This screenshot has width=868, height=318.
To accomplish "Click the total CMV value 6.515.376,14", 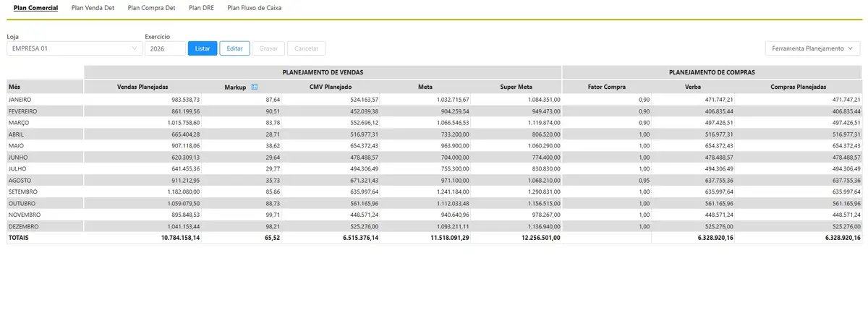I will (361, 237).
